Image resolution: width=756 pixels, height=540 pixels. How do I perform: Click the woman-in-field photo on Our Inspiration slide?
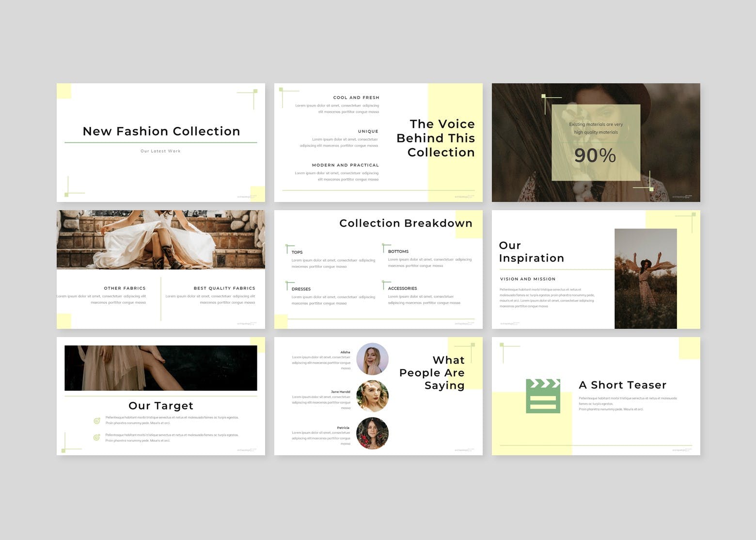tap(645, 278)
